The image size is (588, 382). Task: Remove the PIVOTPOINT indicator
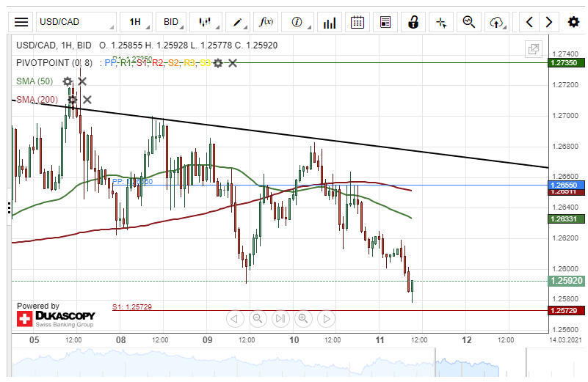[233, 63]
